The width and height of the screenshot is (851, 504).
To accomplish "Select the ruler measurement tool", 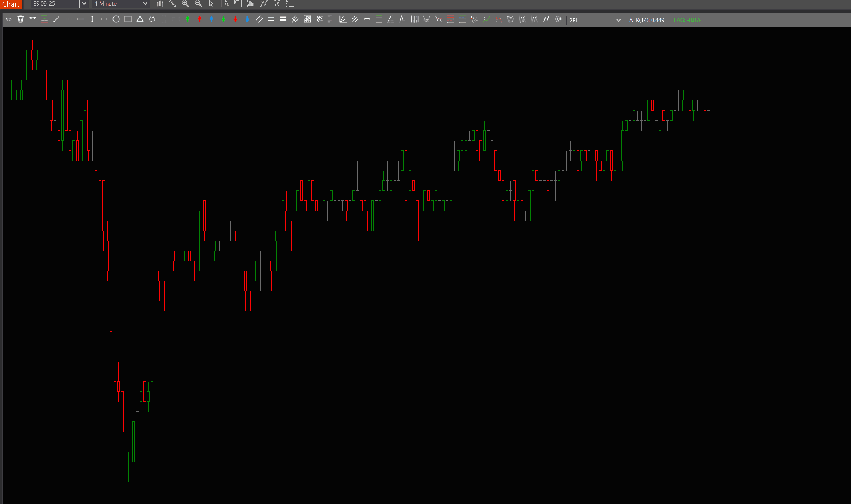I will pyautogui.click(x=32, y=19).
